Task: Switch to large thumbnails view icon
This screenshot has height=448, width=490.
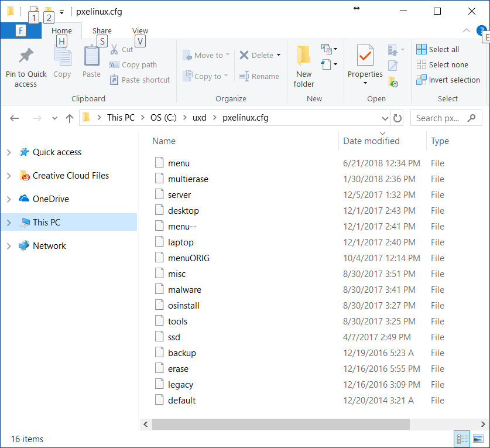Action: (478, 439)
